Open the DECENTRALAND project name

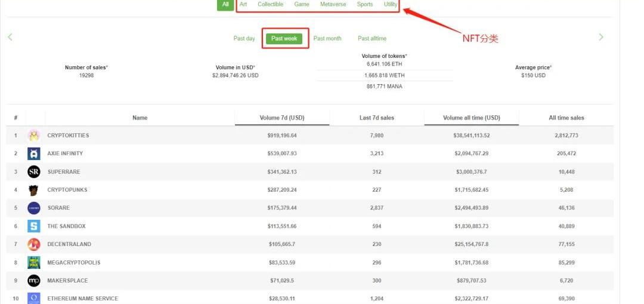click(x=69, y=244)
